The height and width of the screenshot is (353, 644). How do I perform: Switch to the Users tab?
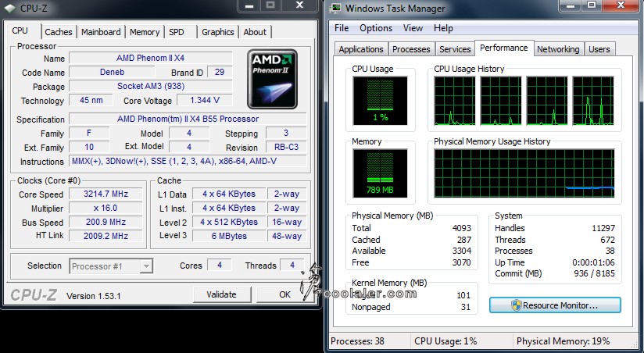[599, 49]
